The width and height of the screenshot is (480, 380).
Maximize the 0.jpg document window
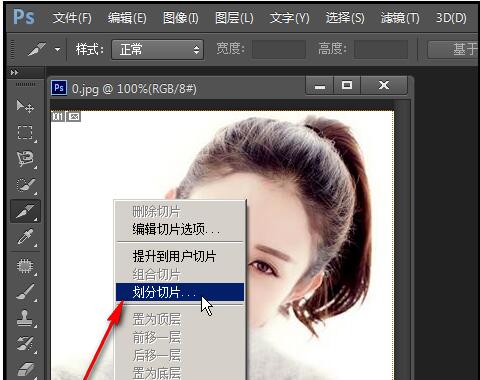tap(347, 86)
